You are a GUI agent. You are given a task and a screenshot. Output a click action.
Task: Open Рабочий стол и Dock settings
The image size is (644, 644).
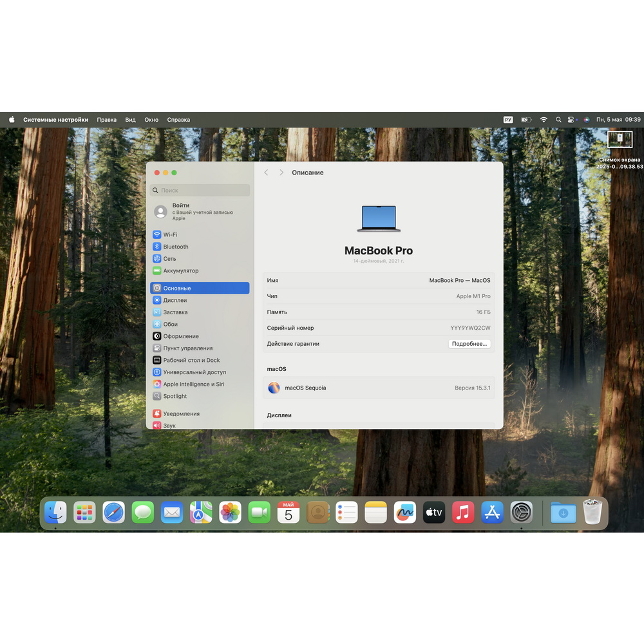(200, 360)
